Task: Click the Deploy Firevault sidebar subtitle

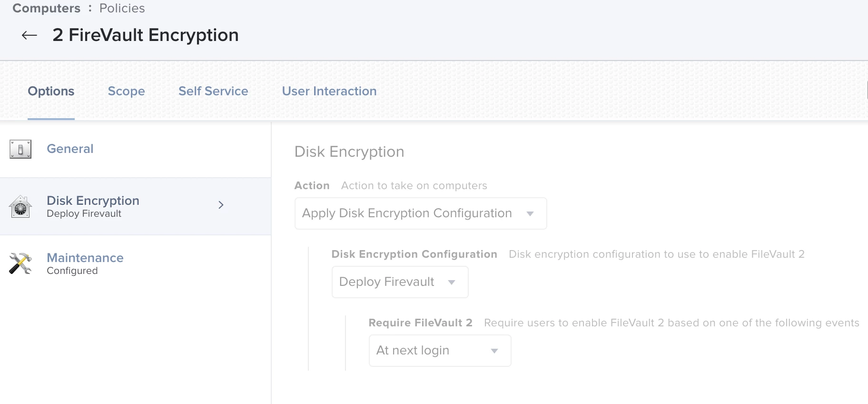Action: (x=84, y=214)
